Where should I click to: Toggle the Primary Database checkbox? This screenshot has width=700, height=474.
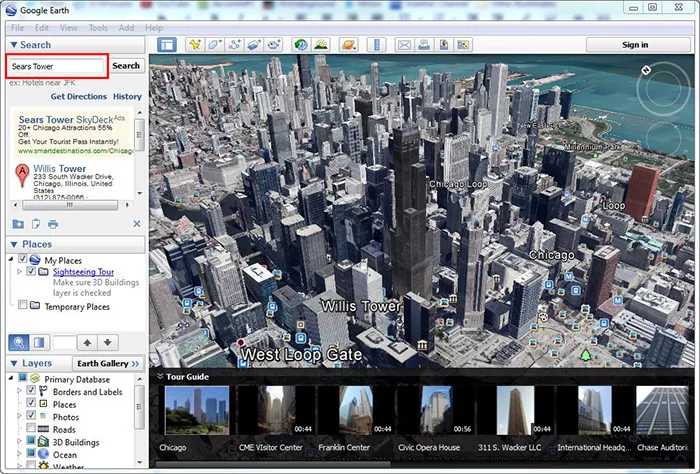22,378
